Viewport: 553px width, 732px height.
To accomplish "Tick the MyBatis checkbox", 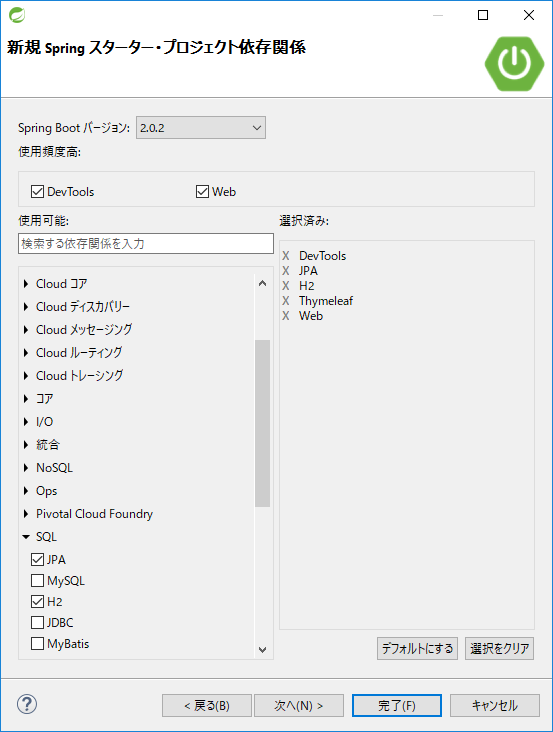I will (37, 644).
